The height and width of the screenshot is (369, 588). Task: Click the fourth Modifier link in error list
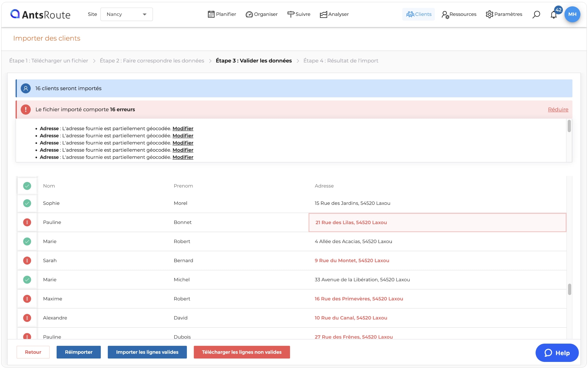pos(183,150)
